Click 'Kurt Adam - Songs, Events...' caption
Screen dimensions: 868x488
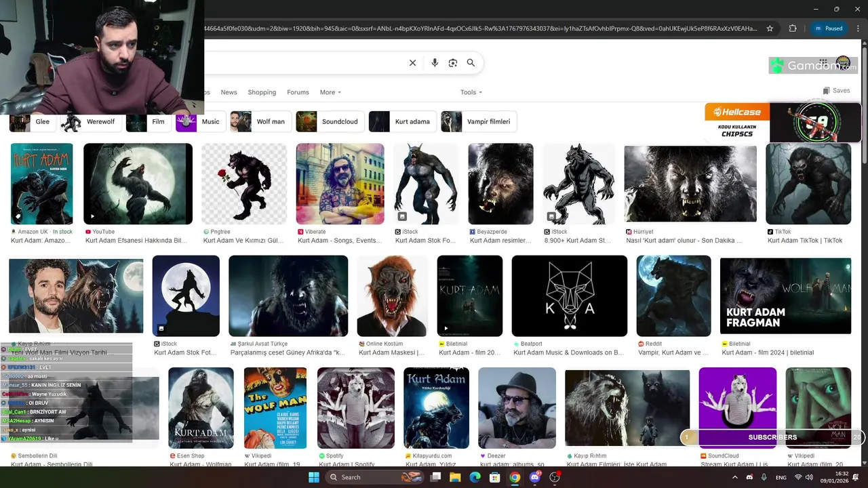340,241
